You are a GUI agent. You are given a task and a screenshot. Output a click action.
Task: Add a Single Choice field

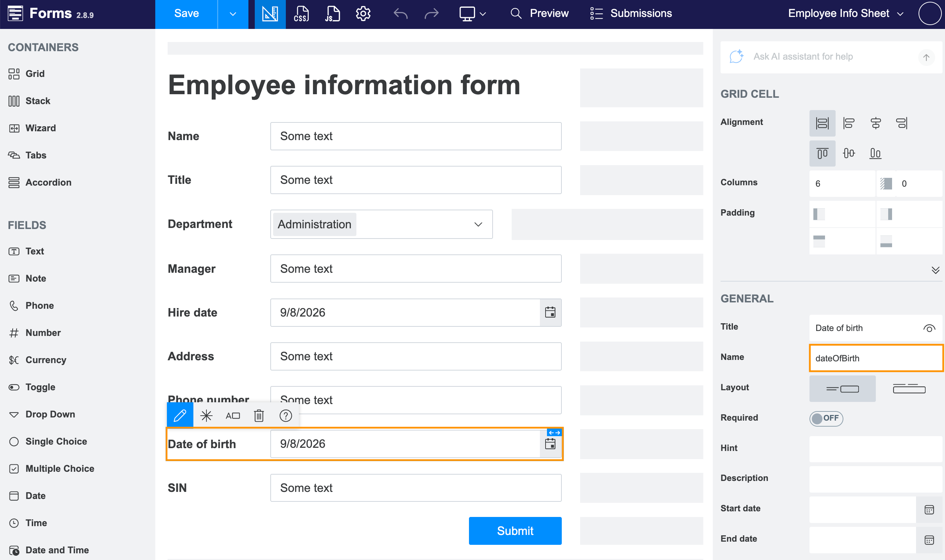pyautogui.click(x=48, y=441)
